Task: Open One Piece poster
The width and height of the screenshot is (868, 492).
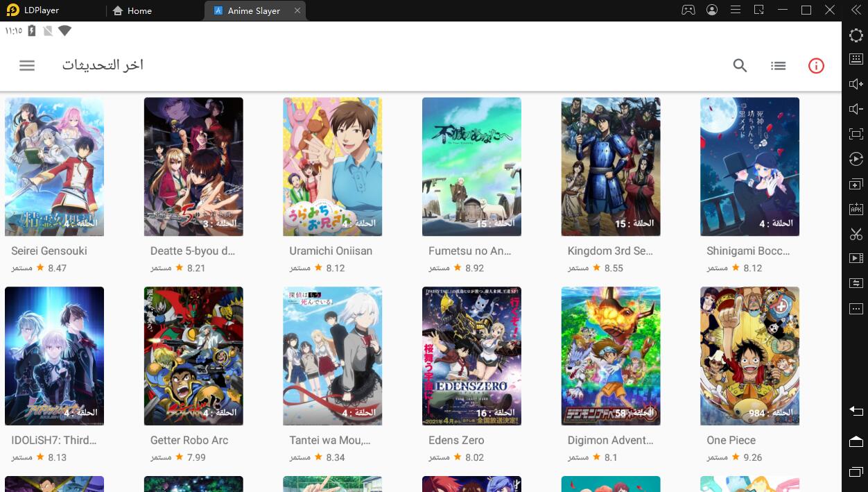Action: [x=749, y=356]
